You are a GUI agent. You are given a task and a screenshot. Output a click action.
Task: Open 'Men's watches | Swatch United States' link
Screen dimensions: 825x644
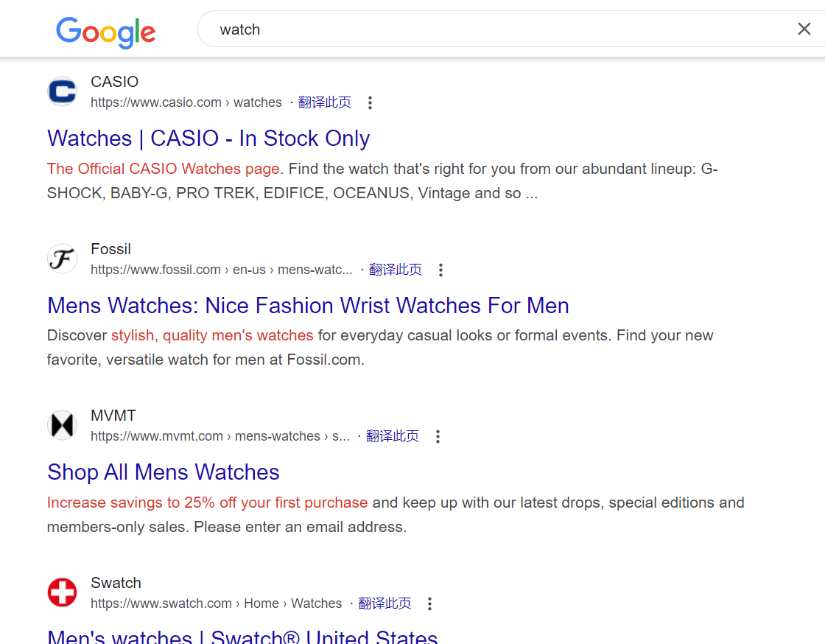click(x=242, y=636)
